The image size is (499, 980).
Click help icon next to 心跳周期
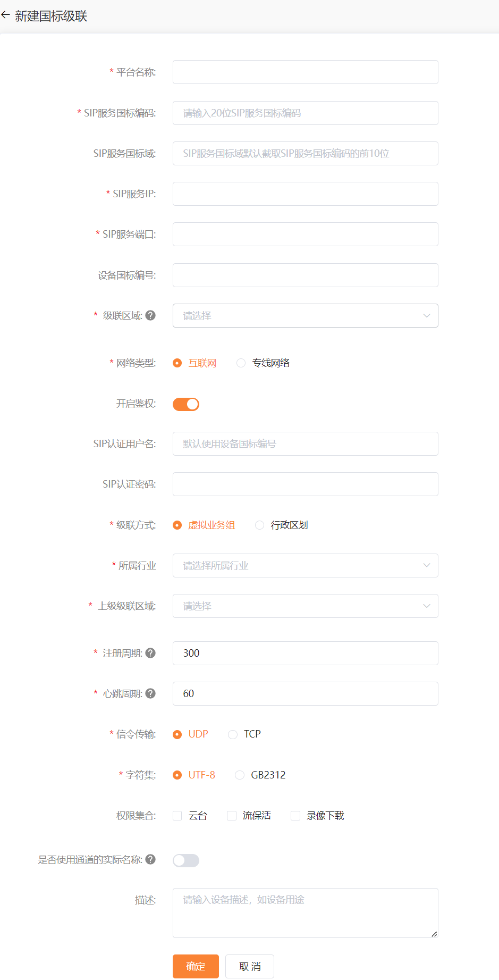pyautogui.click(x=150, y=693)
